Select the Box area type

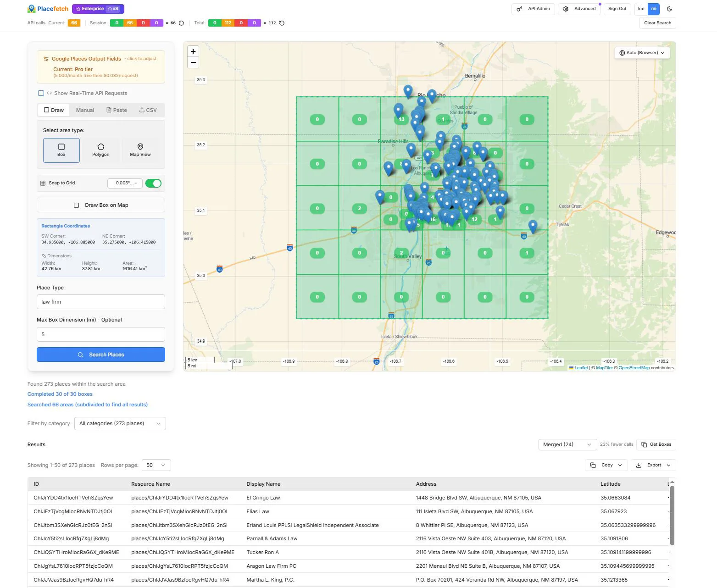point(61,150)
